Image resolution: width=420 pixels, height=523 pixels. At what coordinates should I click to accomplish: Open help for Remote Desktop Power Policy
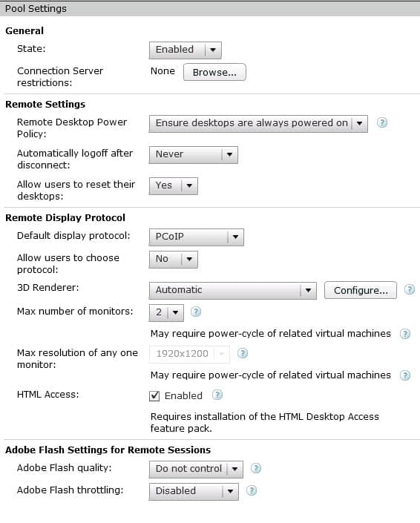click(x=382, y=122)
